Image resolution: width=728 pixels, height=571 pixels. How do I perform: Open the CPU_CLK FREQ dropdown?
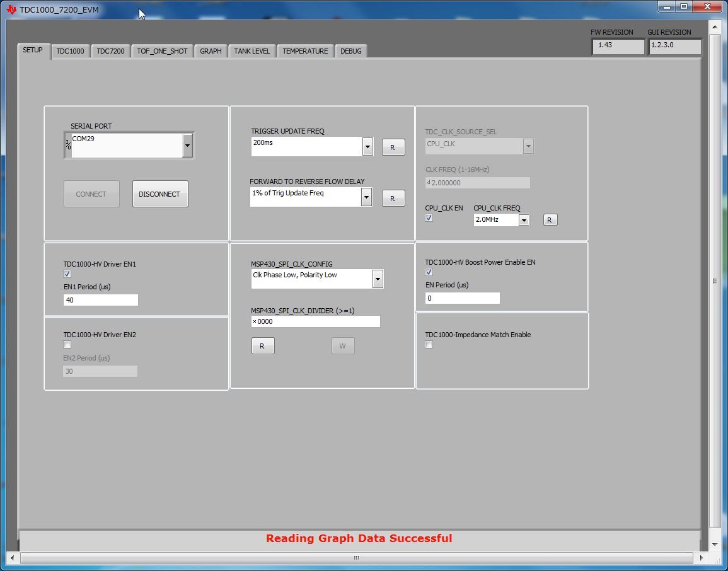tap(524, 220)
